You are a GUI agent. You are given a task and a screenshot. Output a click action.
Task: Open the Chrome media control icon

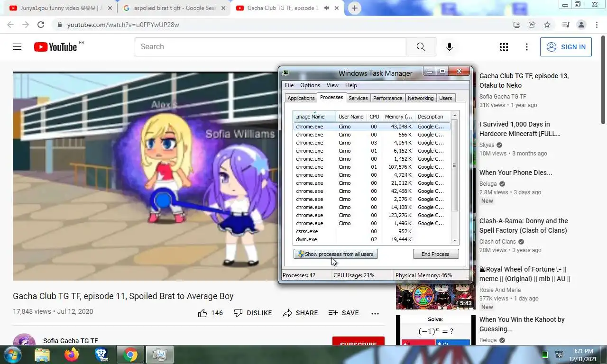click(x=565, y=25)
